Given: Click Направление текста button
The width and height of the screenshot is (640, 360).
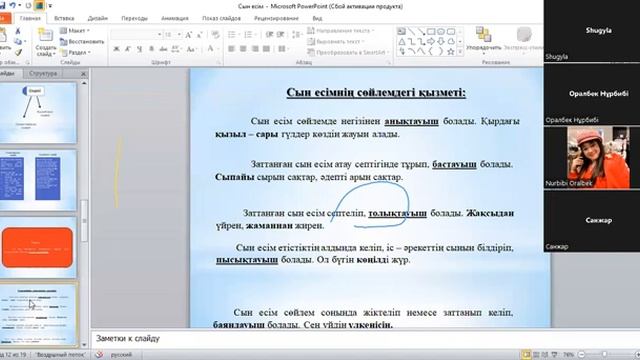Looking at the screenshot, I should 340,31.
